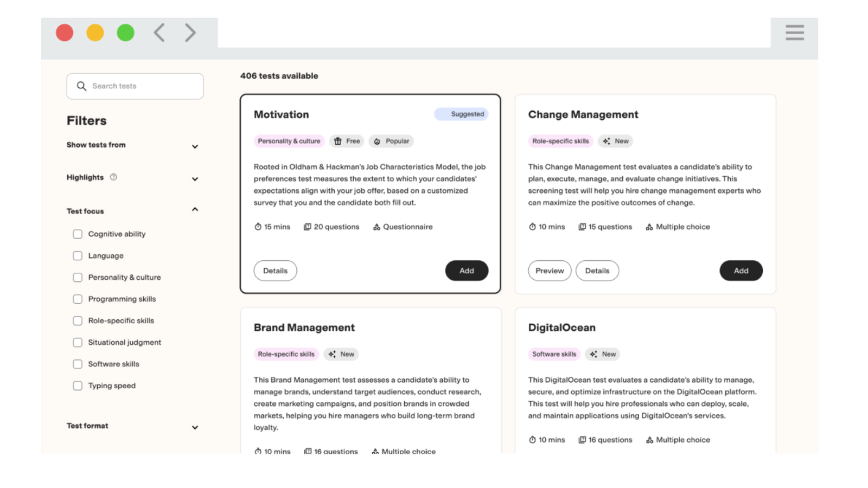Click the Role-specific skills tag on Change Management
This screenshot has height=488, width=868.
click(560, 141)
